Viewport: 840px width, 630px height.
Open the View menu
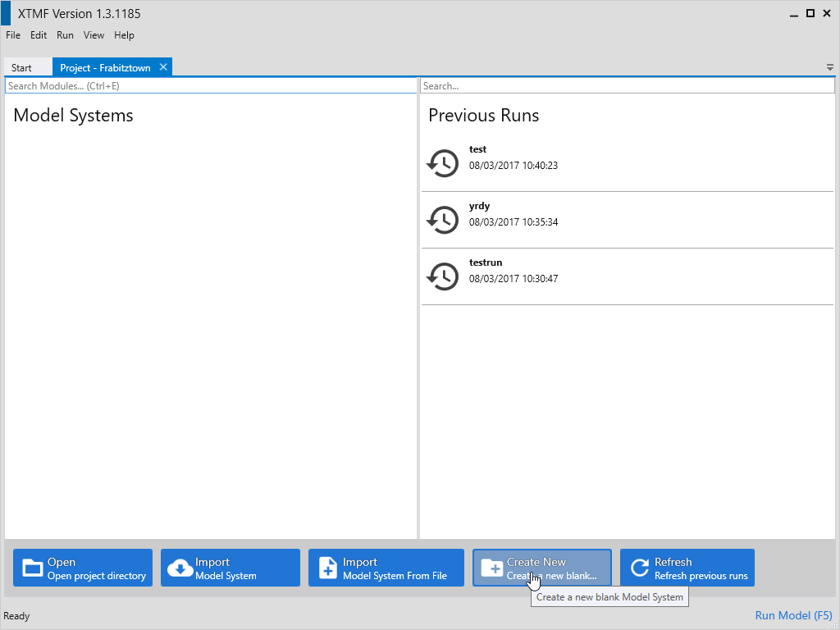click(94, 35)
